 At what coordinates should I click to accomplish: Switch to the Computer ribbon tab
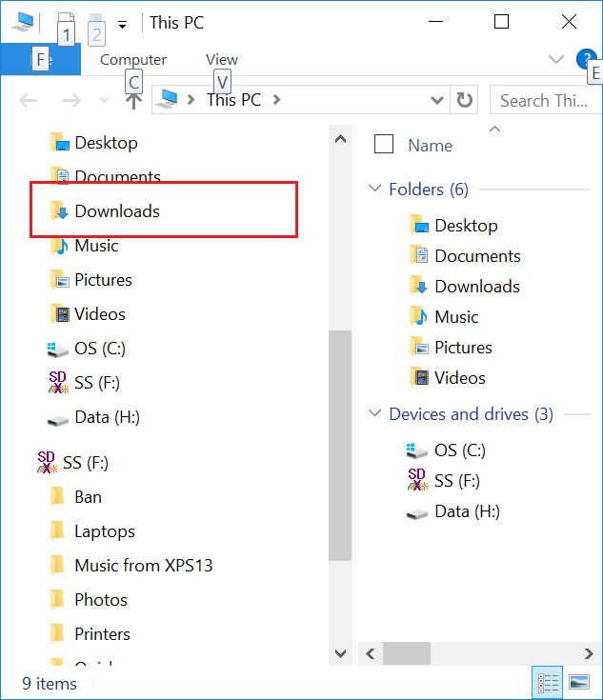point(133,59)
